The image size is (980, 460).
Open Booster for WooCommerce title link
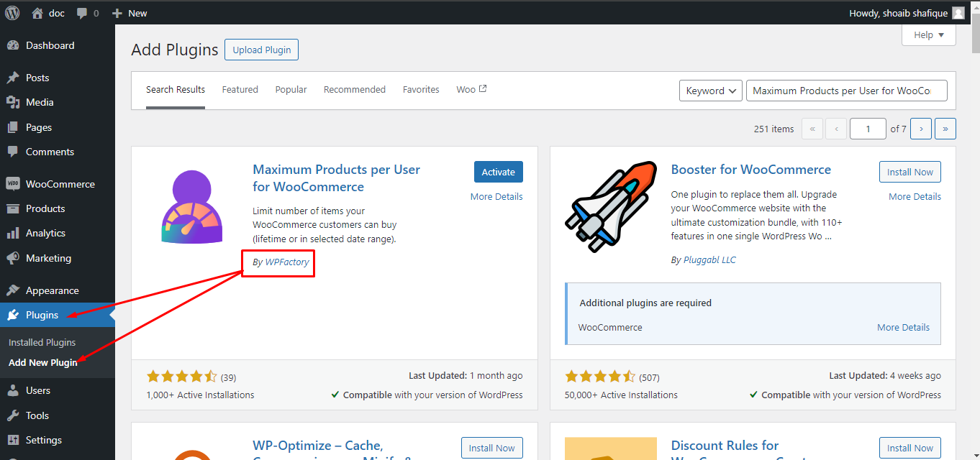tap(751, 170)
